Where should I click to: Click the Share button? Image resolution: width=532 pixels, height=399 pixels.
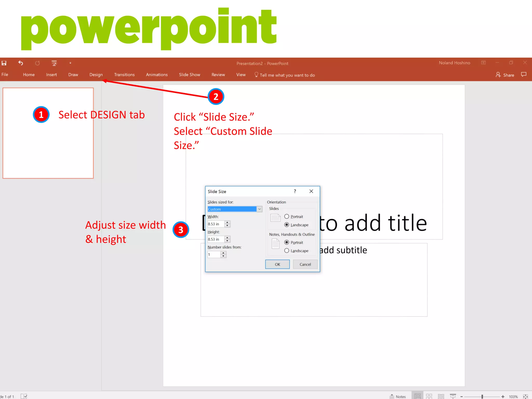coord(505,75)
